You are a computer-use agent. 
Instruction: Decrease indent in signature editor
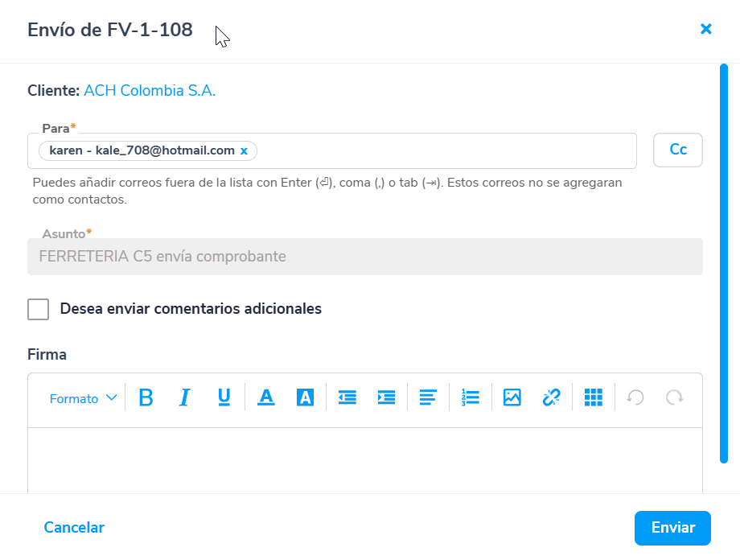[347, 397]
